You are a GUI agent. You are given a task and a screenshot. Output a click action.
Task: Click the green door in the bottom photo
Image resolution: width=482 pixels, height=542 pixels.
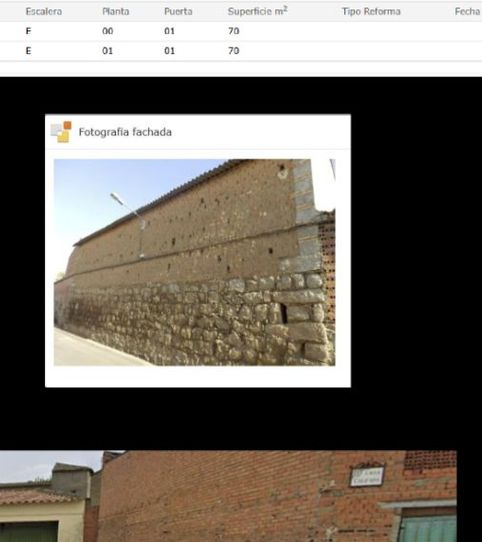[428, 528]
